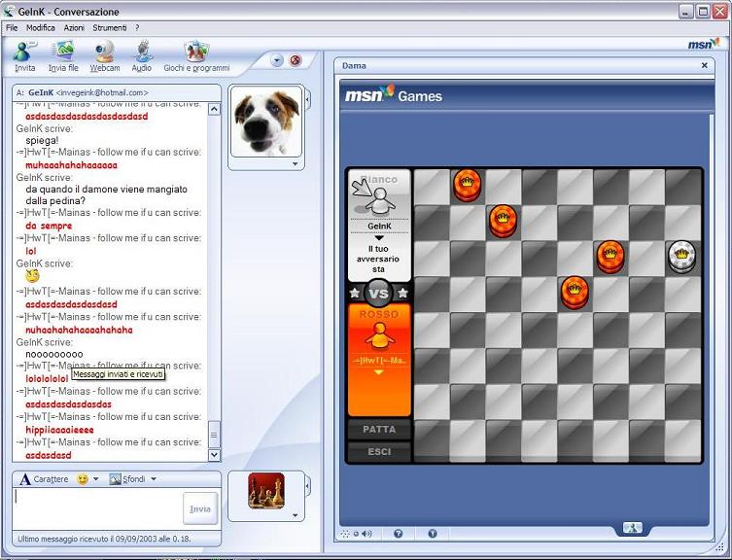The height and width of the screenshot is (560, 732).
Task: Click the 'muhaaahahahaaaaaa' message
Action: tap(71, 165)
